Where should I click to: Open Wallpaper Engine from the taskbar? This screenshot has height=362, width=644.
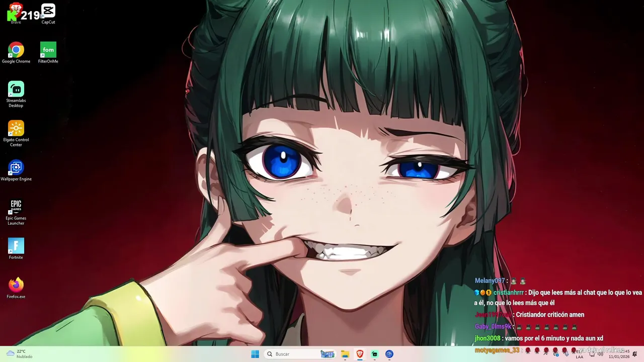coord(389,354)
